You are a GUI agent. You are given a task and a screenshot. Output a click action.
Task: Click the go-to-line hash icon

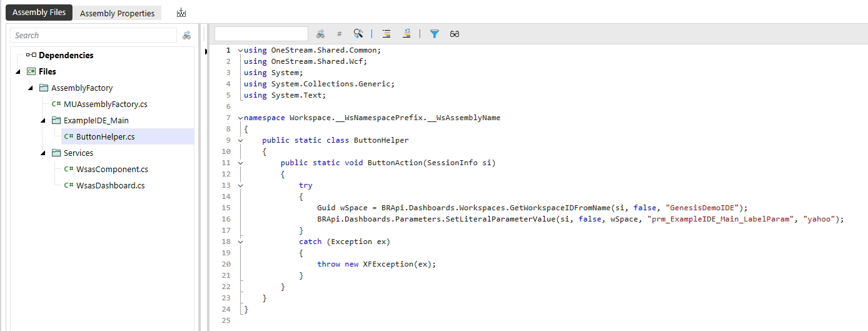(340, 34)
